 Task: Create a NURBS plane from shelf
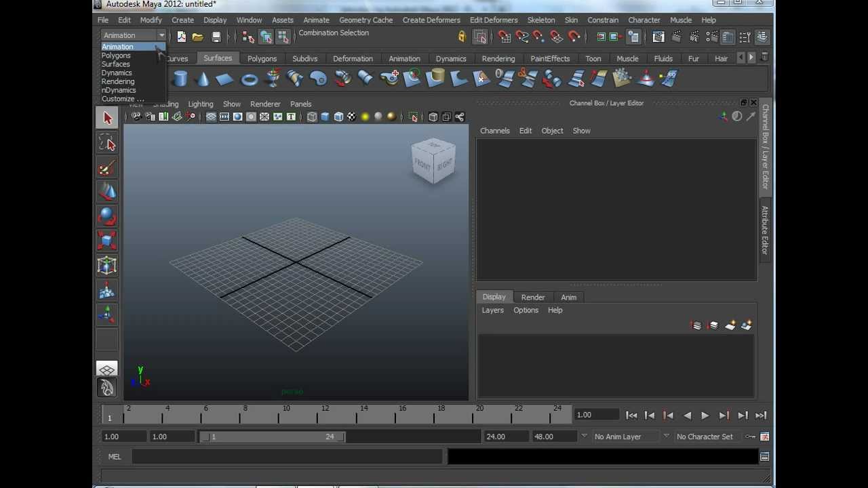[224, 79]
